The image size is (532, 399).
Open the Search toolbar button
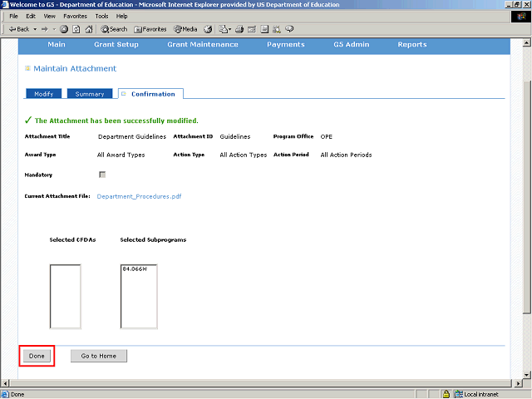click(x=114, y=29)
